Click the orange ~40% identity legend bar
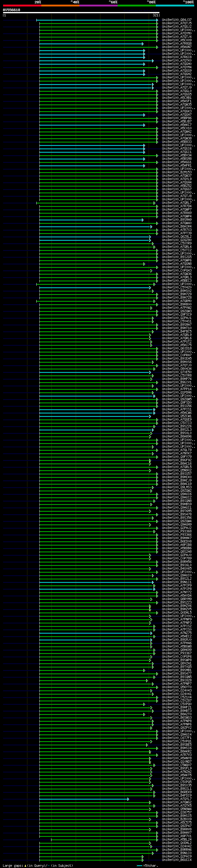Image resolution: width=197 pixels, height=868 pixels. [x=60, y=6]
